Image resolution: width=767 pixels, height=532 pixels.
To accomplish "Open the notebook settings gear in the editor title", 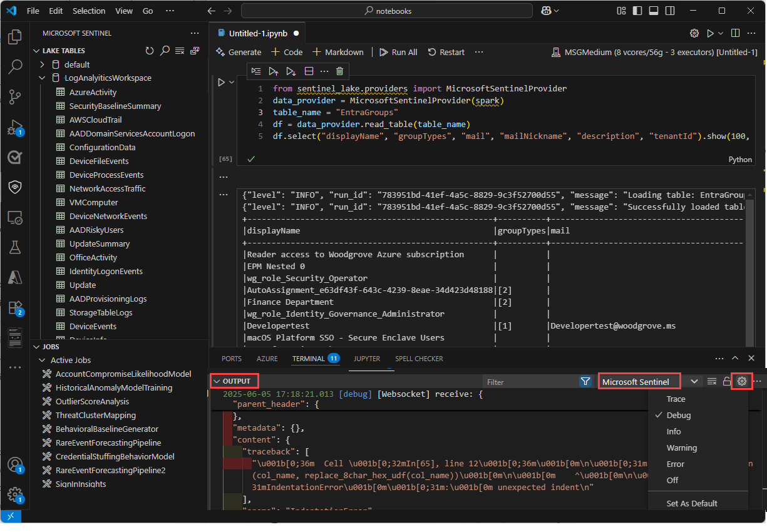I will pos(694,33).
